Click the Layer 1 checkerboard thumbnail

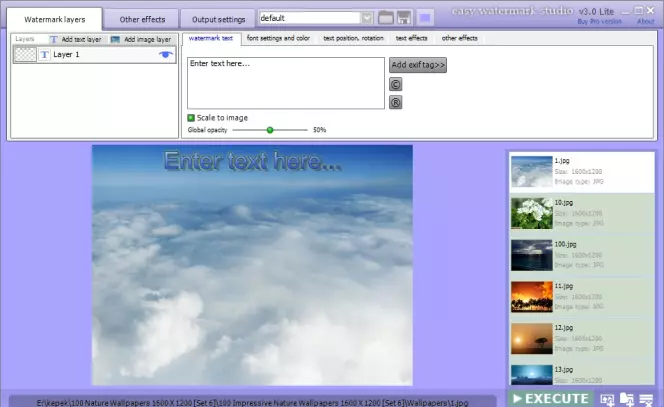(25, 55)
